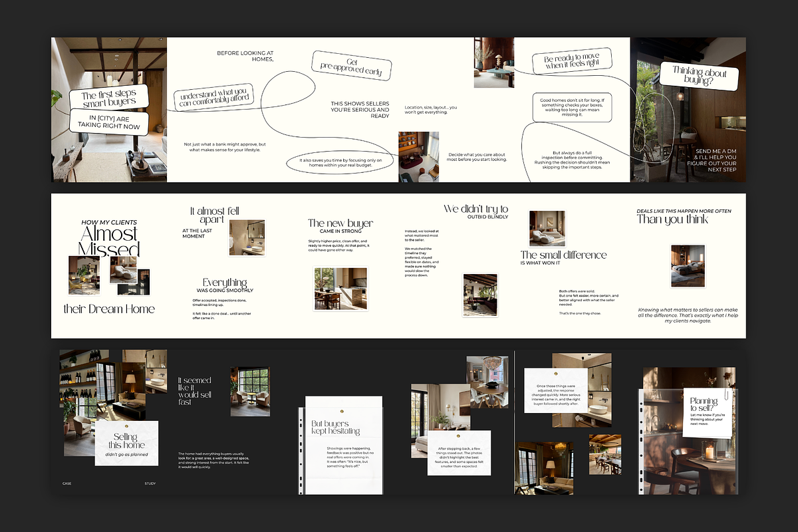798x532 pixels.
Task: Select 'SEND ME A DM' call-to-action text
Action: 712,162
